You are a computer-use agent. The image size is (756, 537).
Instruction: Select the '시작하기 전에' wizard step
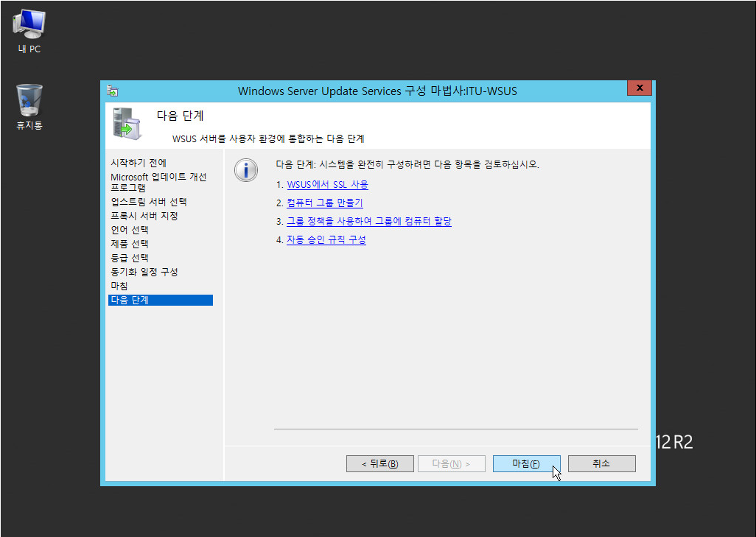pos(139,163)
